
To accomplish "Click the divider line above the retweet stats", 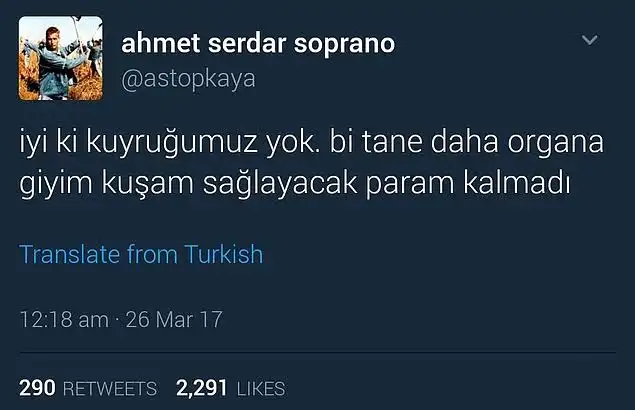I will (x=318, y=352).
